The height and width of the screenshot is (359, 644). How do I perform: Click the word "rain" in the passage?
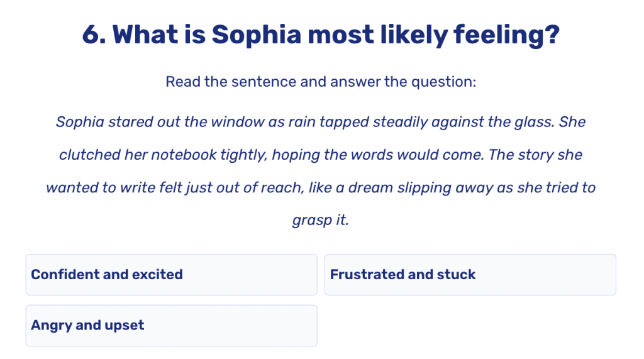[x=302, y=121]
